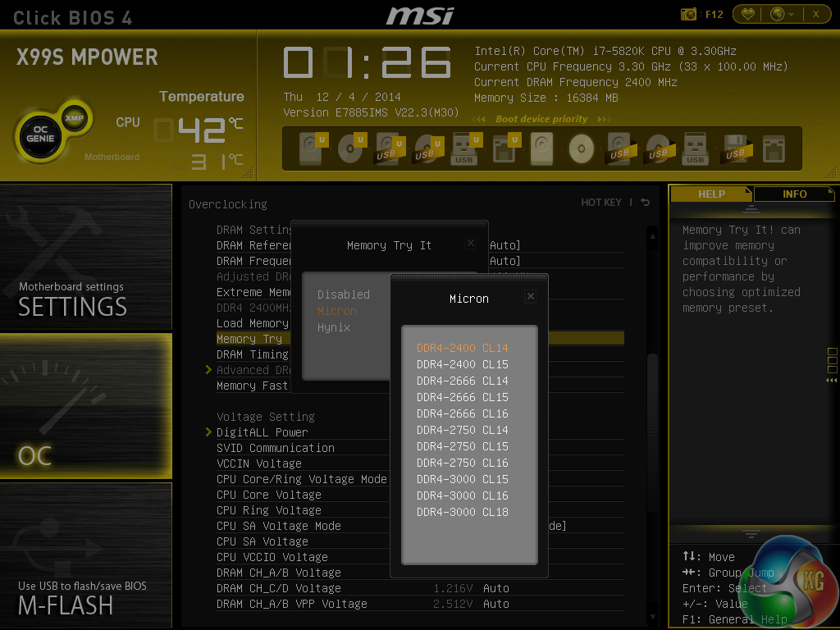Expand the Advanced DRAM submenu arrow

(x=208, y=370)
